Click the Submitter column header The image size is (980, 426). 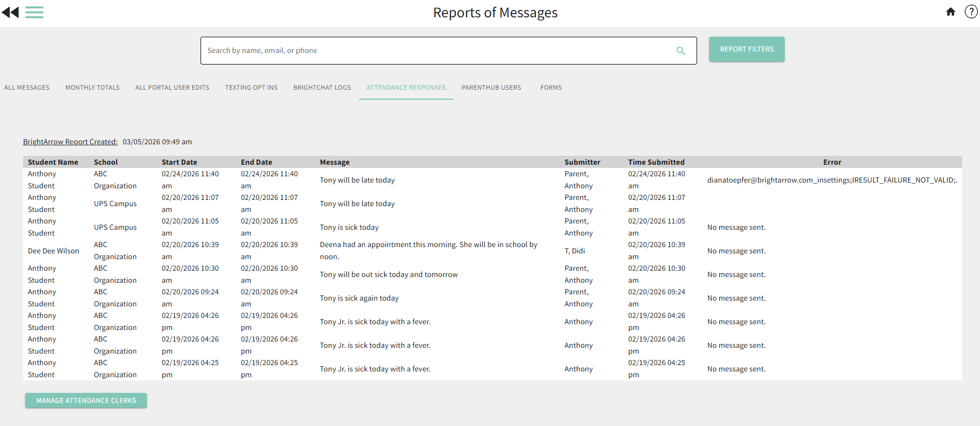[583, 162]
